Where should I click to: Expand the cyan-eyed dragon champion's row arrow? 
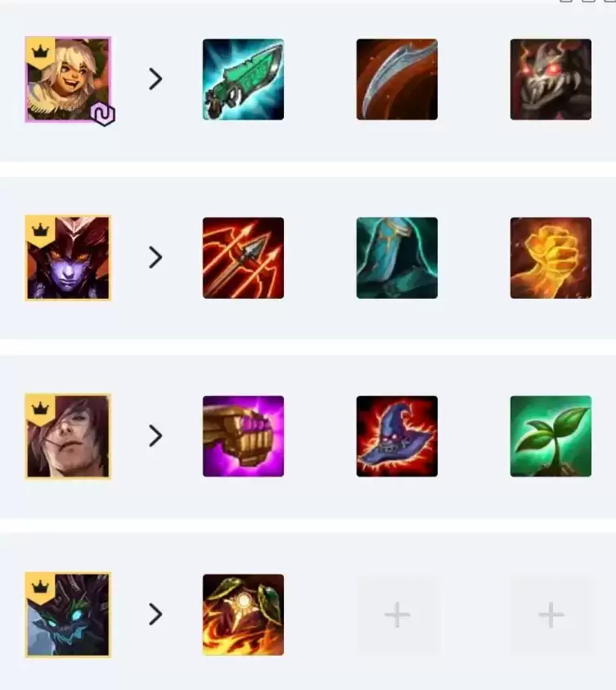[x=155, y=615]
